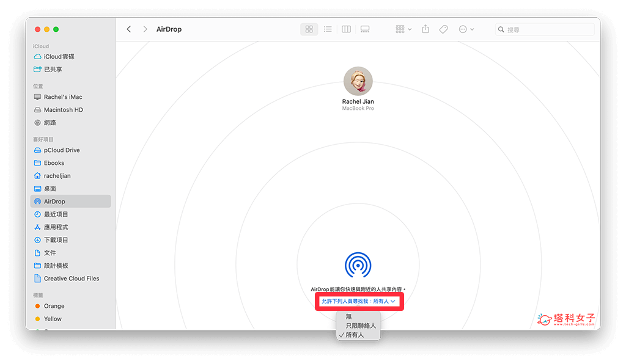
Task: Select the Yellow tag
Action: coord(71,319)
